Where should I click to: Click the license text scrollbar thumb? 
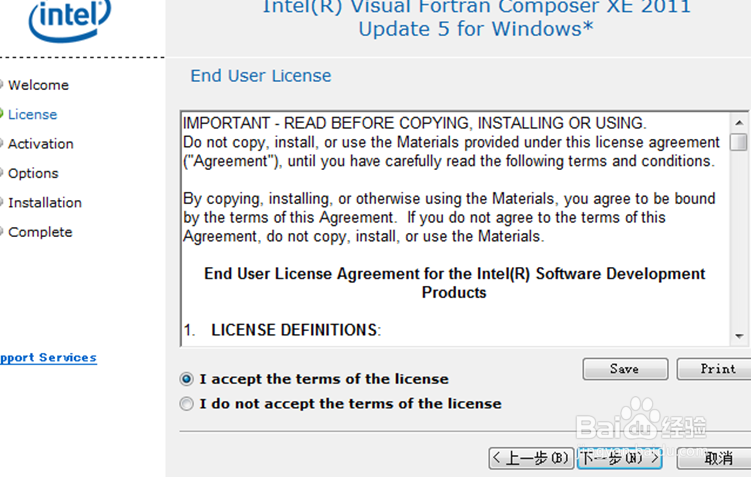[739, 142]
